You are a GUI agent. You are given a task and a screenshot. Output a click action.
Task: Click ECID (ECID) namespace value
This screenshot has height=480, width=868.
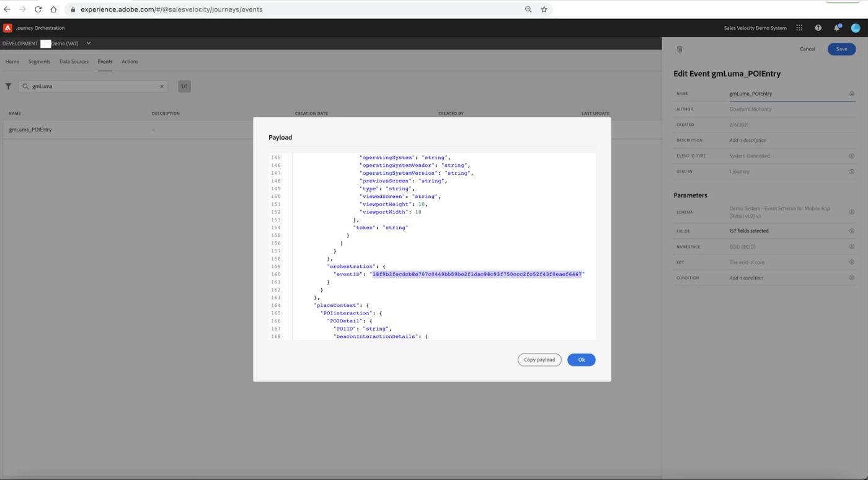click(x=742, y=247)
